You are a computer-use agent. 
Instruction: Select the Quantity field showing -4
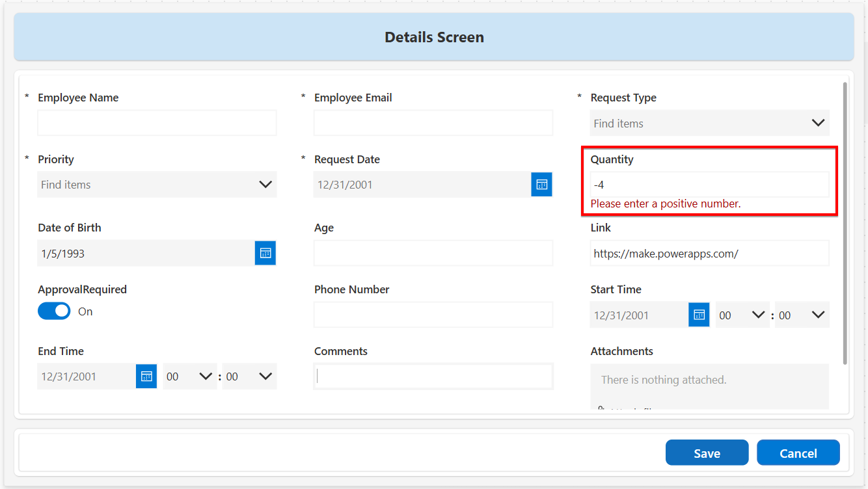[x=709, y=185]
